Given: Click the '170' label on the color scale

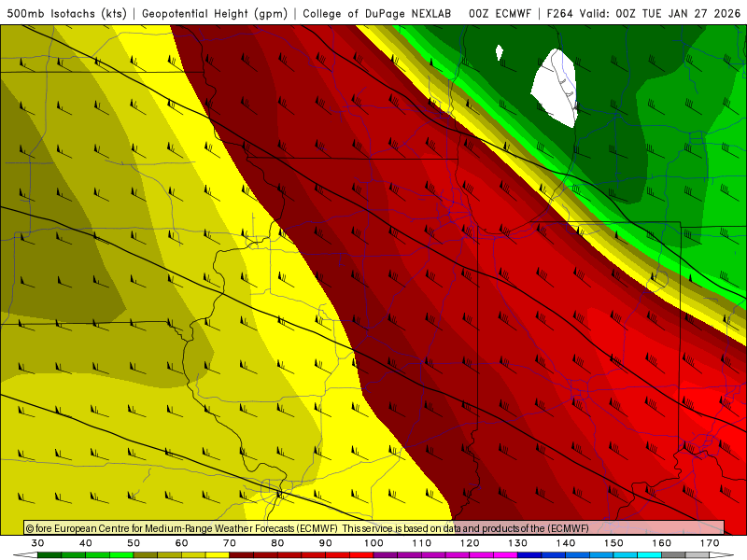Looking at the screenshot, I should pyautogui.click(x=710, y=543).
